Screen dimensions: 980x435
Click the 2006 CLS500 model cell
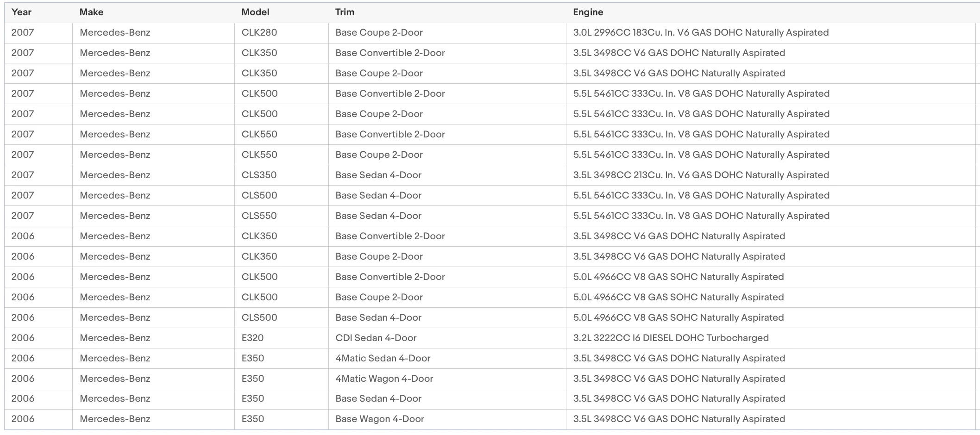click(281, 318)
